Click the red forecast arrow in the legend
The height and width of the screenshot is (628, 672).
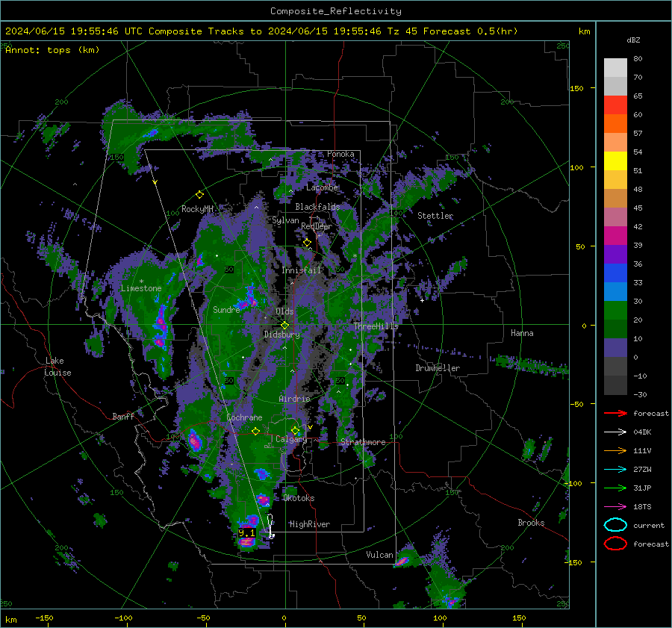(x=615, y=413)
